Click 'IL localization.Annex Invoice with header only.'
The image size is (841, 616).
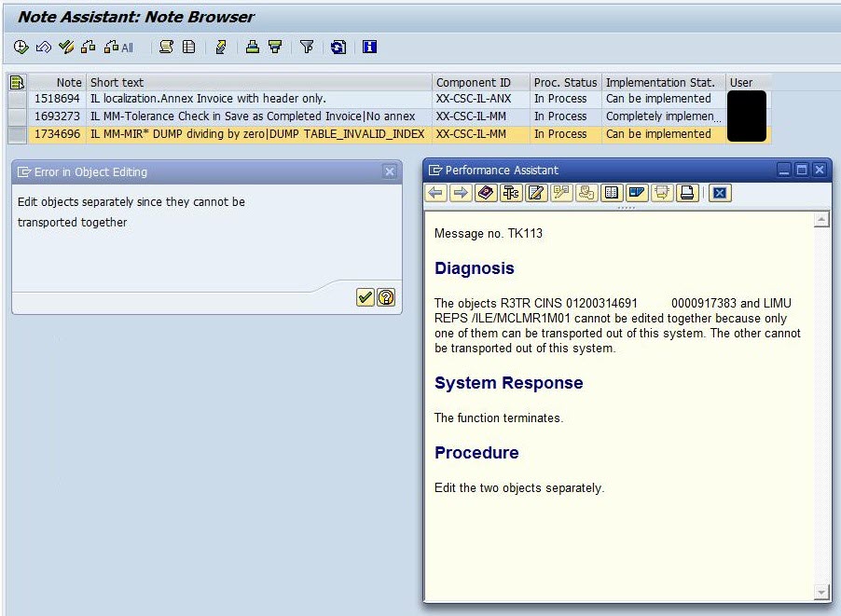(x=208, y=99)
